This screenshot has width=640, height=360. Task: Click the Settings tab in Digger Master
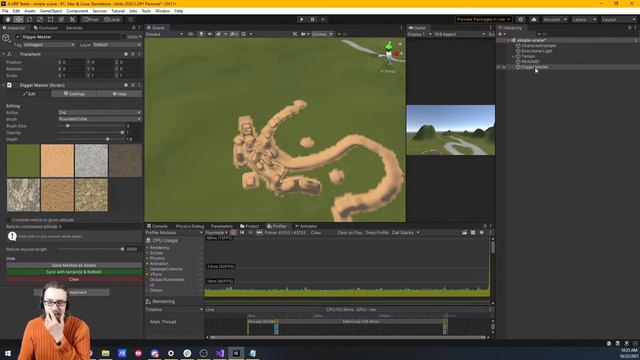pyautogui.click(x=74, y=94)
